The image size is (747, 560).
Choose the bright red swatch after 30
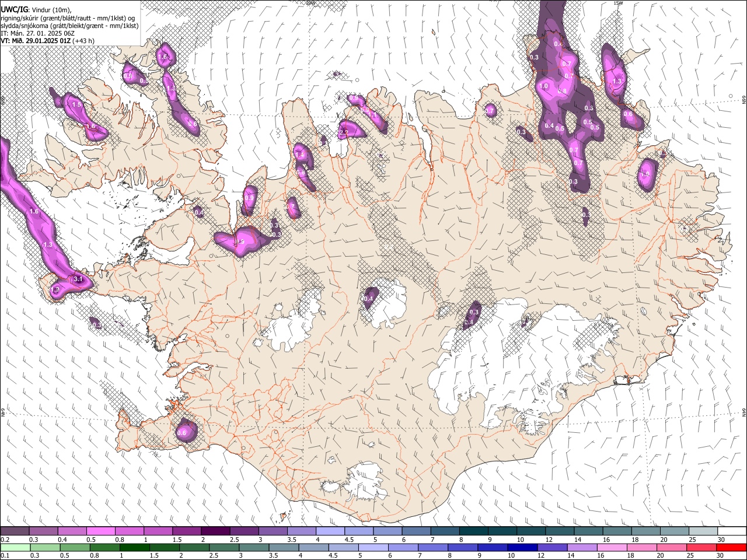pyautogui.click(x=731, y=547)
